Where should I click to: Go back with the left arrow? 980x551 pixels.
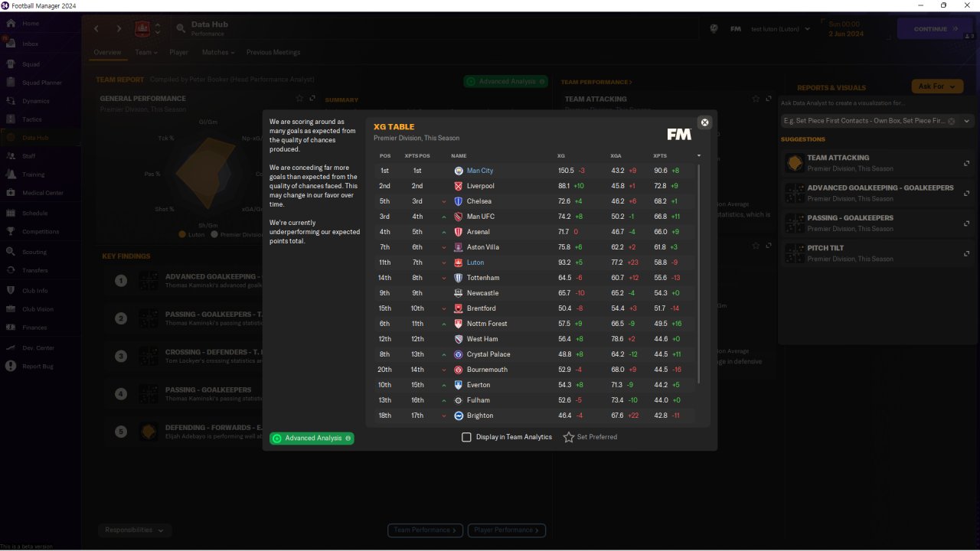click(x=96, y=29)
